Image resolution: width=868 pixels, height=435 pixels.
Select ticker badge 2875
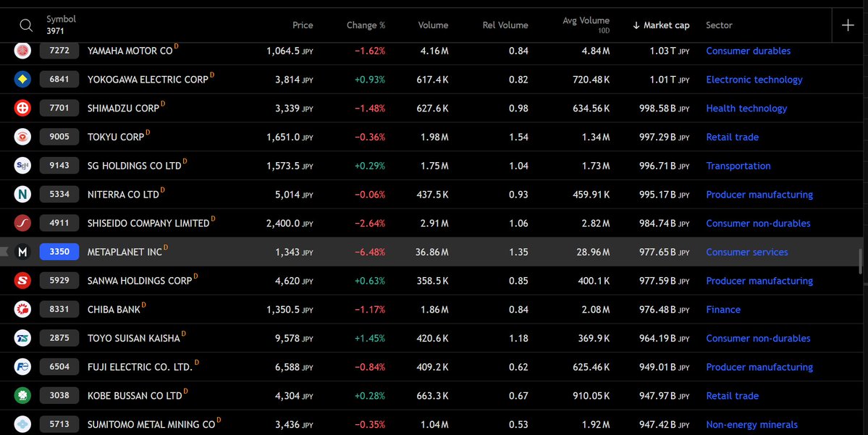pos(59,338)
